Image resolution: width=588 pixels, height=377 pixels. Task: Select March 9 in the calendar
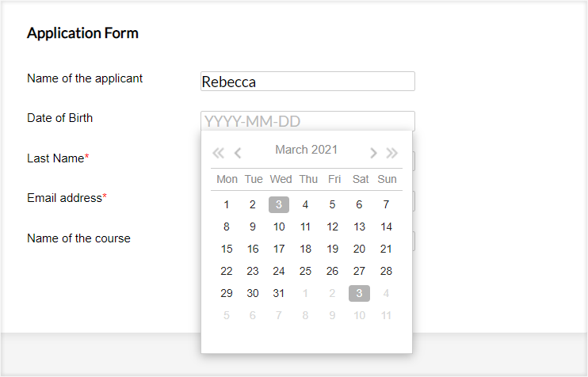tap(253, 227)
